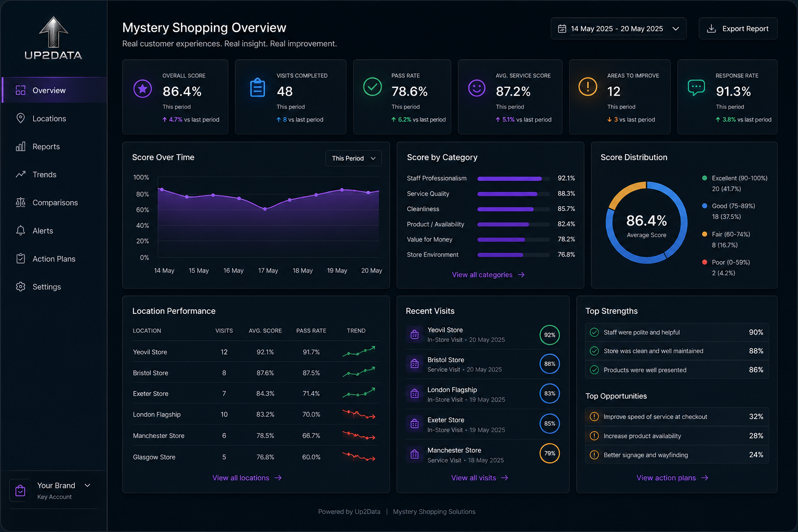
Task: Open Reports from the sidebar
Action: click(55, 147)
